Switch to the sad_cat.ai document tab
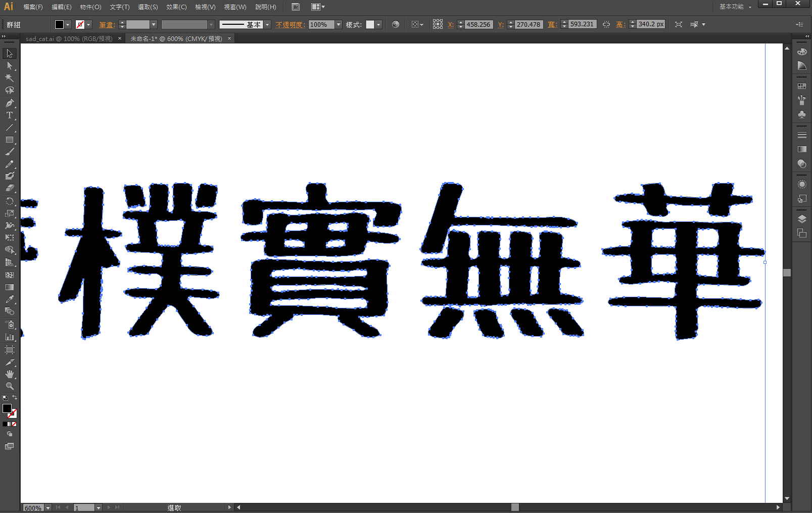Screen dimensions: 812x513 tap(69, 38)
